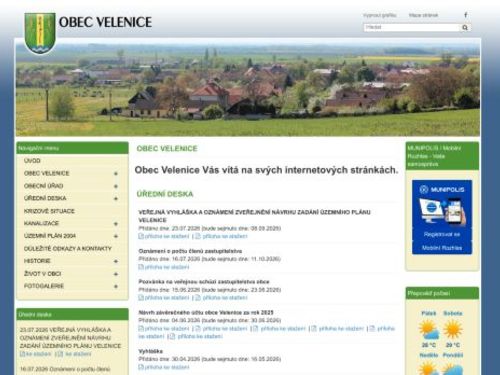Download the attachment under Vyhláška notice
The width and height of the screenshot is (500, 375).
coord(164,367)
